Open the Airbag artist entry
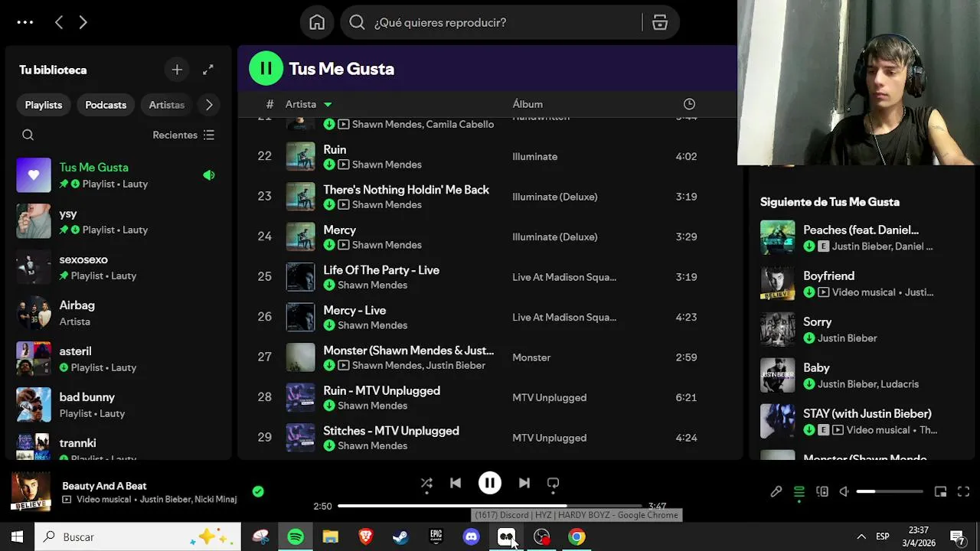The width and height of the screenshot is (980, 551). (x=118, y=313)
